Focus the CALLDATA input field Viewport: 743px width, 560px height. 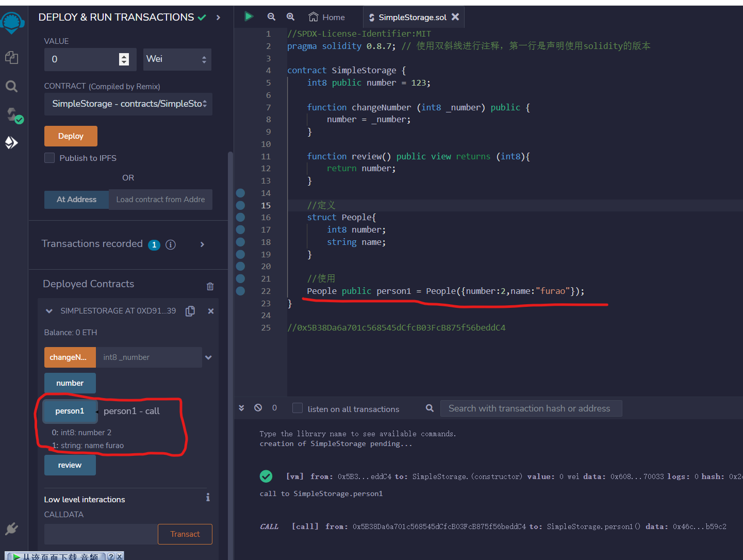tap(101, 534)
